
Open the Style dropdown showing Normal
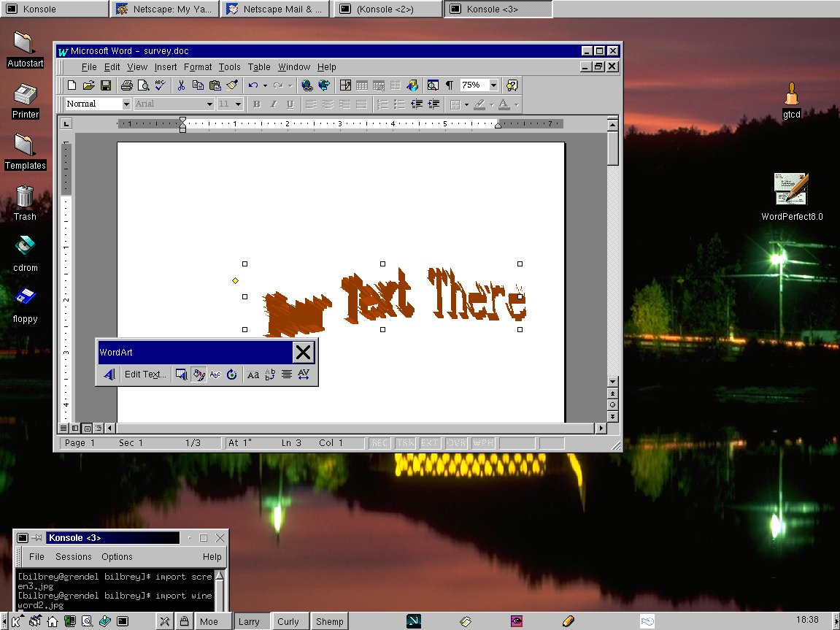coord(126,104)
